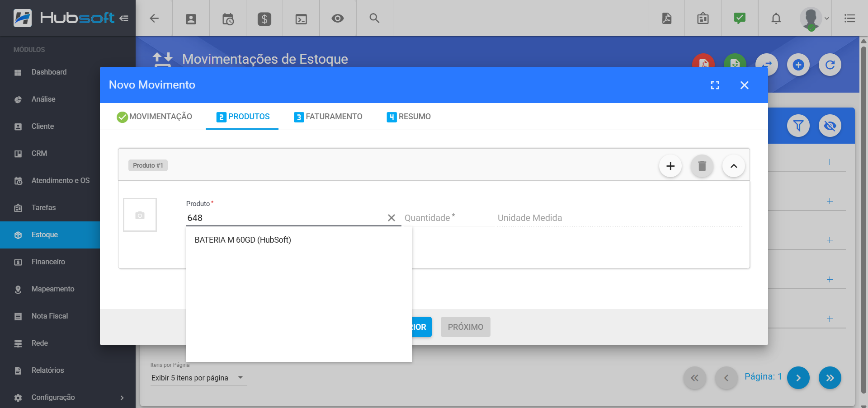Expand the Configuração submenu arrow
The width and height of the screenshot is (868, 408).
[122, 398]
